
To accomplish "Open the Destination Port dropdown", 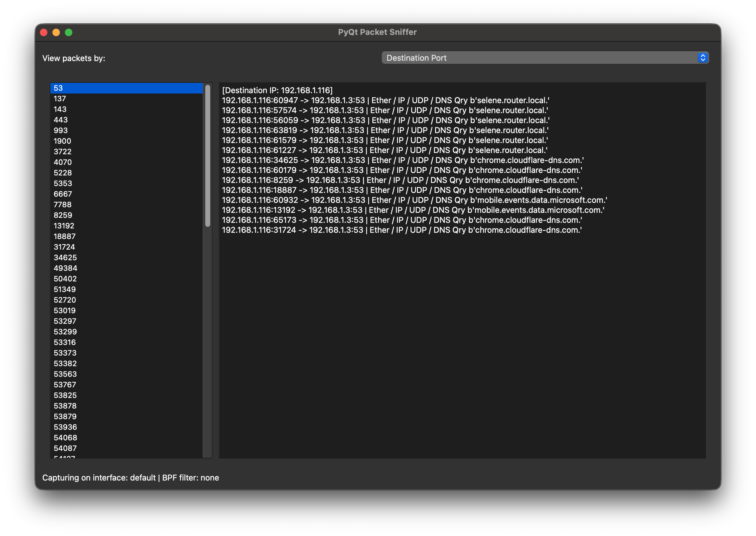I will coord(544,58).
